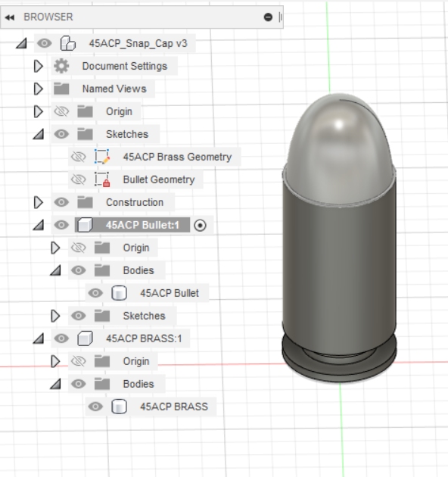
Task: Collapse the 45ACP BRASS:1 component
Action: pyautogui.click(x=39, y=338)
